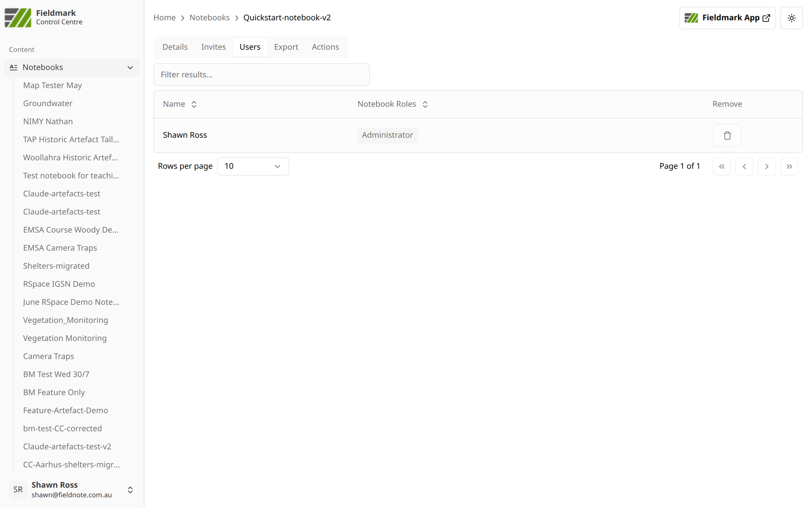Viewport: 812px width, 508px height.
Task: Open the Fieldmark App external link
Action: coord(727,18)
